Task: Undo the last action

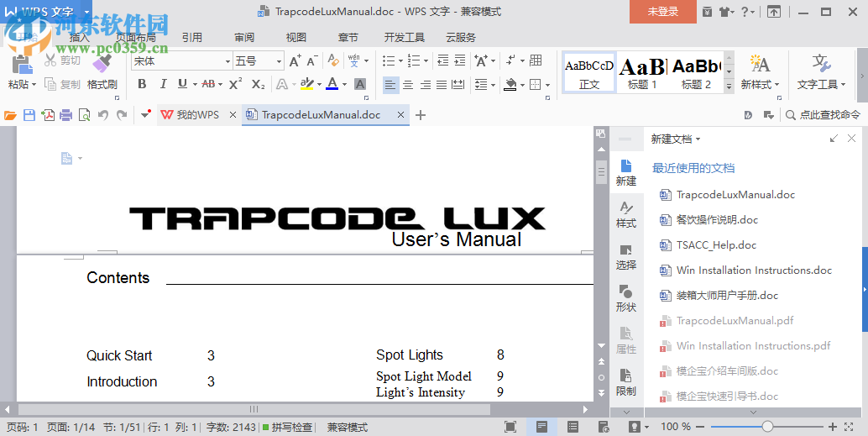Action: [103, 115]
